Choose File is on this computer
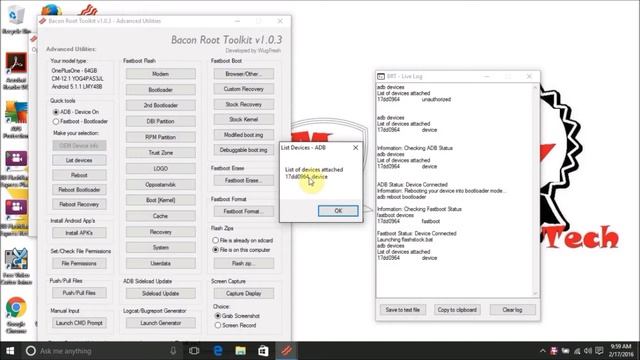Screen dimensions: 640x360 (215, 250)
